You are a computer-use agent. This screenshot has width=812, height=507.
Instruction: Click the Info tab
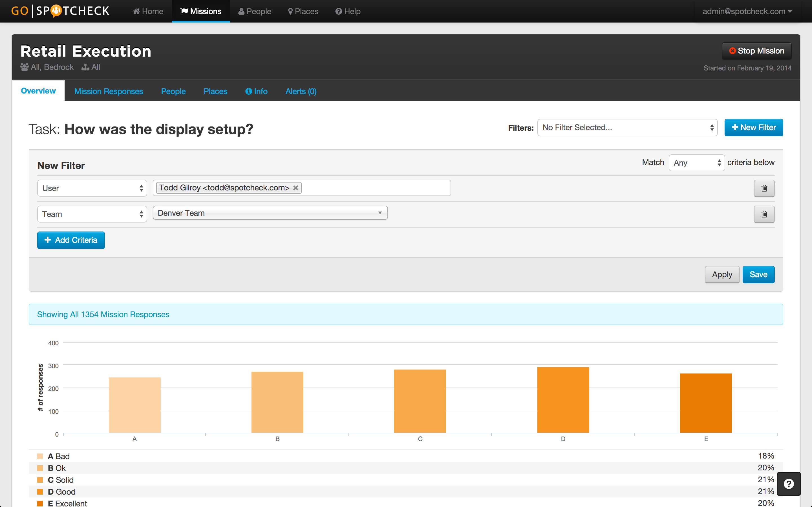[x=256, y=91]
